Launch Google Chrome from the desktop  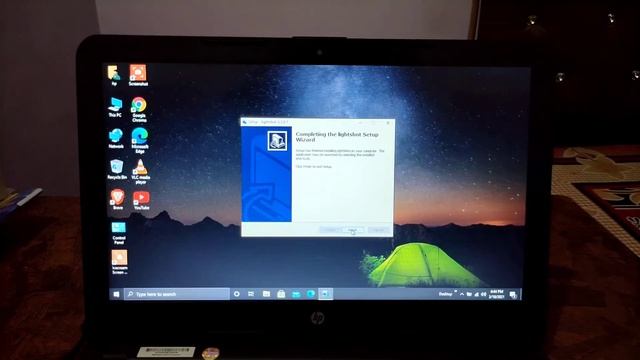click(139, 109)
